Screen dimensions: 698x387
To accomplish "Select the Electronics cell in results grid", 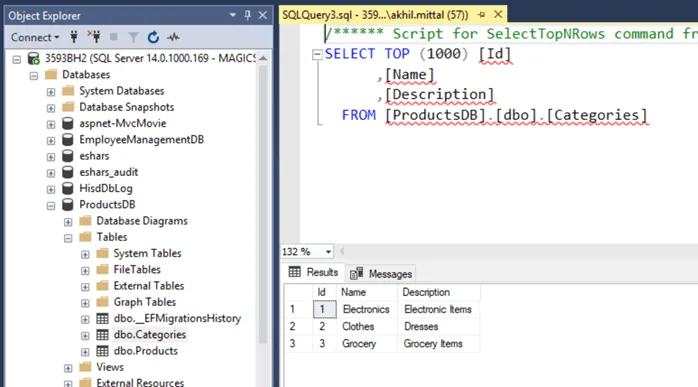I will 366,310.
